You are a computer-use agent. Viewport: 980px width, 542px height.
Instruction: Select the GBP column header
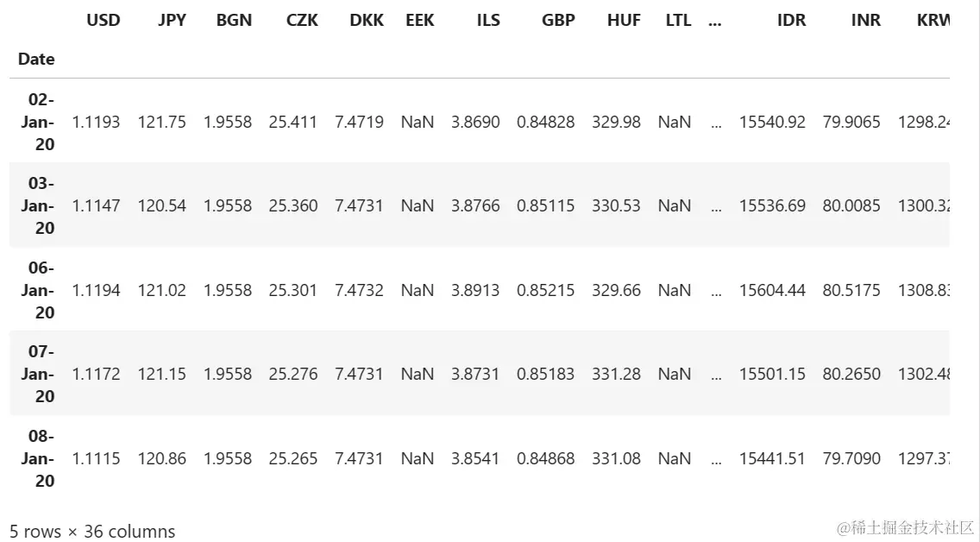pyautogui.click(x=558, y=20)
